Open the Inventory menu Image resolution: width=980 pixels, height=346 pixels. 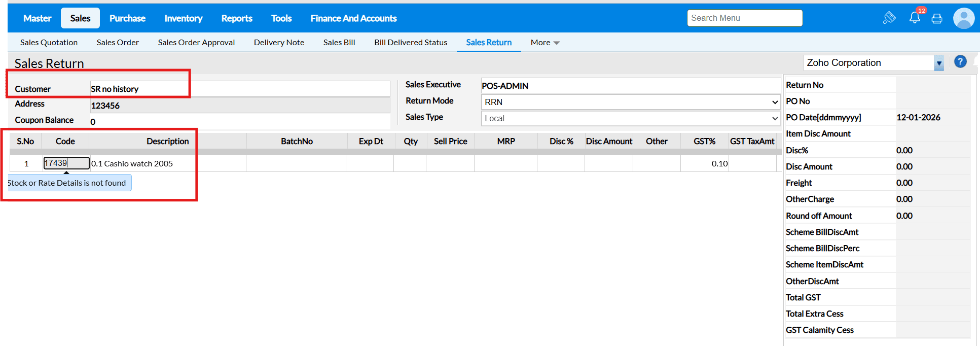183,18
